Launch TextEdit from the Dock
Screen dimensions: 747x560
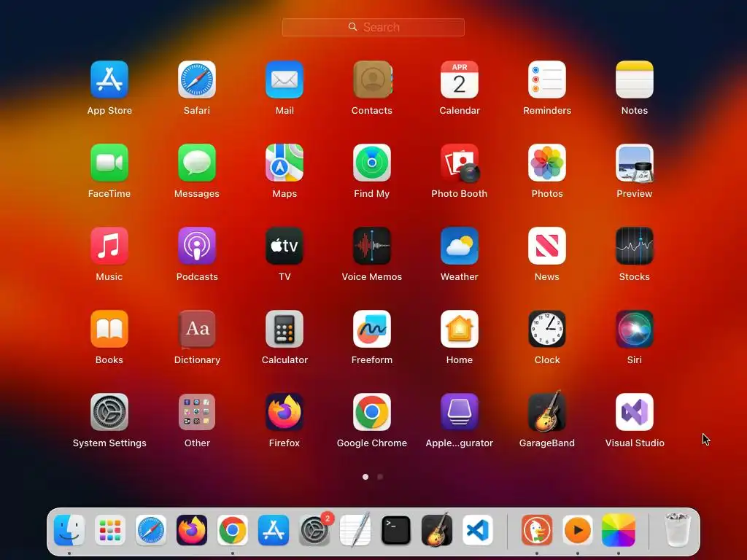pyautogui.click(x=355, y=530)
